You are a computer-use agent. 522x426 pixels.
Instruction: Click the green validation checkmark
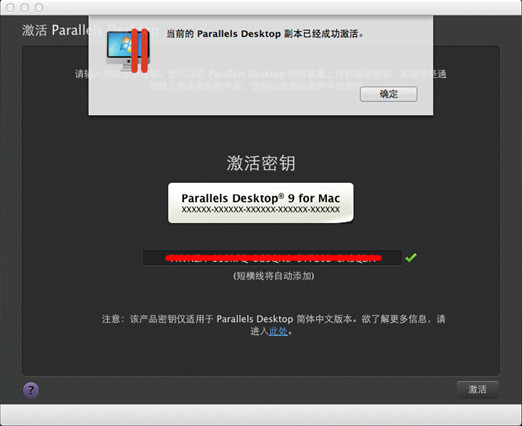(x=411, y=258)
